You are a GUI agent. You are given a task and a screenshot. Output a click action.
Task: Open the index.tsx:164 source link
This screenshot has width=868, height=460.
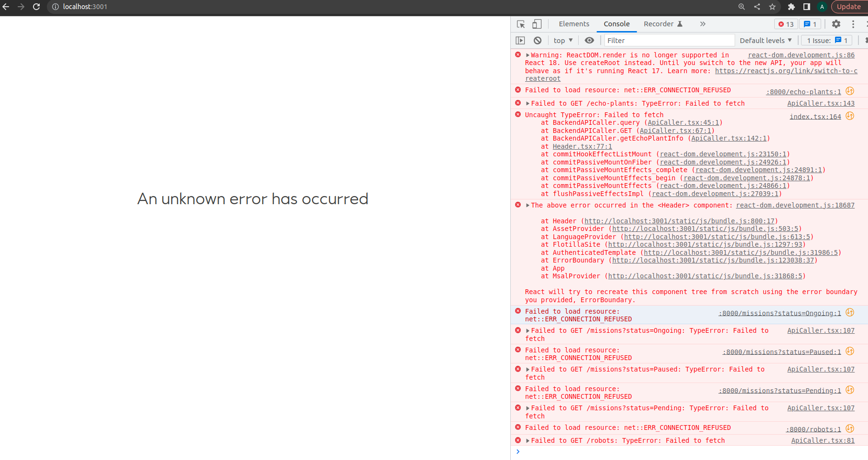pyautogui.click(x=815, y=116)
